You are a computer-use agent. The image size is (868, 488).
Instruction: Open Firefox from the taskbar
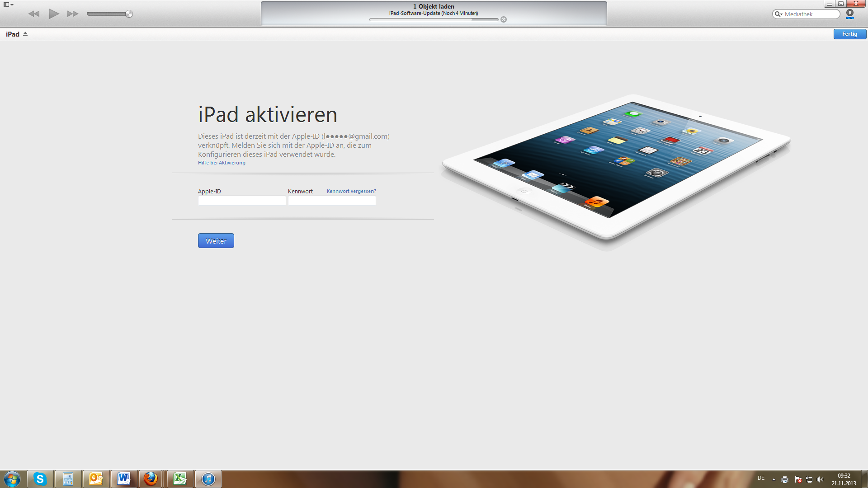point(151,479)
